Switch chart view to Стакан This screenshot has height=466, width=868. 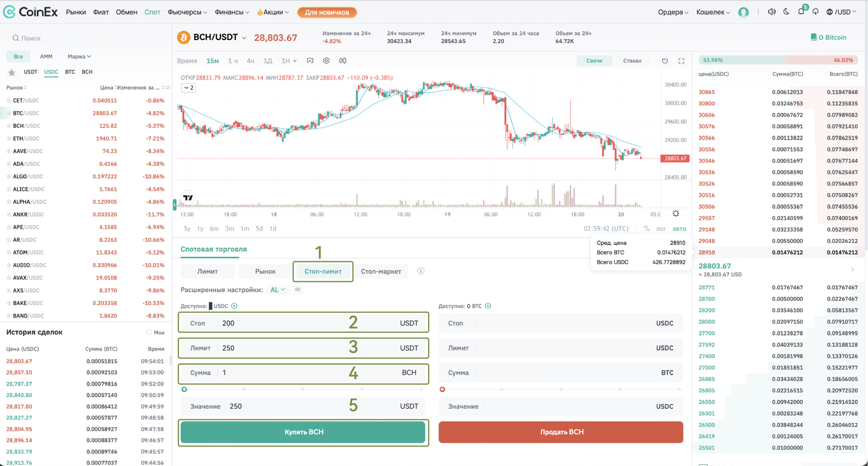tap(632, 61)
